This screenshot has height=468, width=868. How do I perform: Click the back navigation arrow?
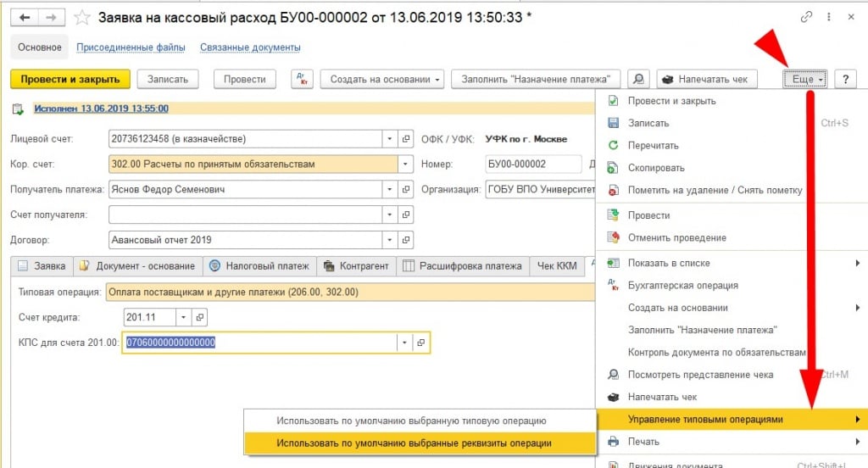click(x=26, y=17)
